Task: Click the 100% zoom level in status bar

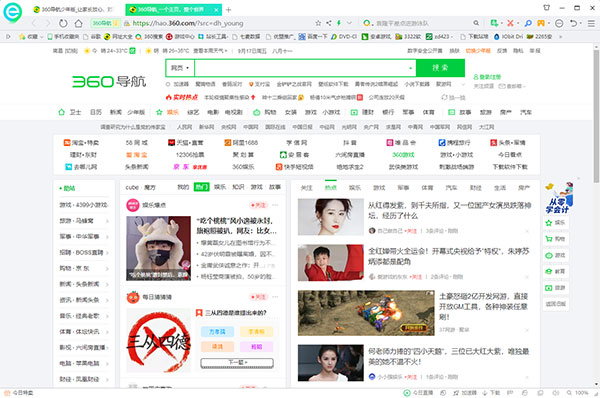Action: tap(578, 393)
